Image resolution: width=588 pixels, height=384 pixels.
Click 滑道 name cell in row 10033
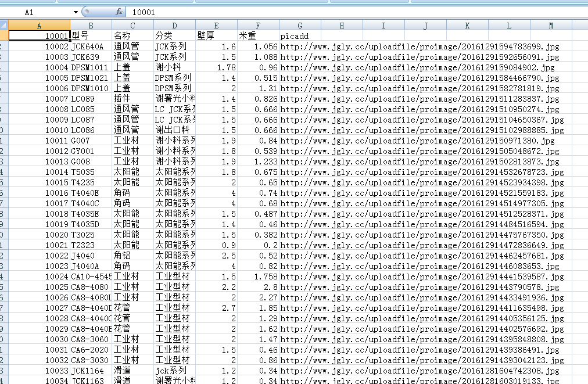click(132, 371)
